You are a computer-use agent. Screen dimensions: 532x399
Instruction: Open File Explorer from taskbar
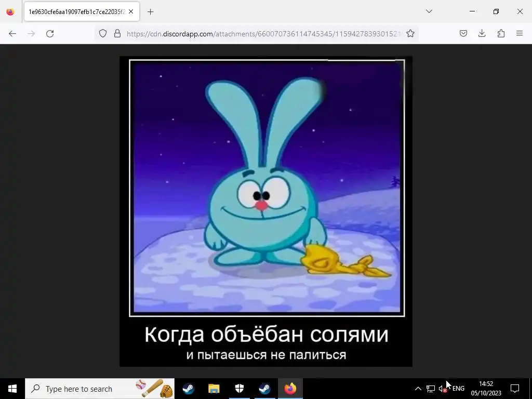[x=214, y=389]
